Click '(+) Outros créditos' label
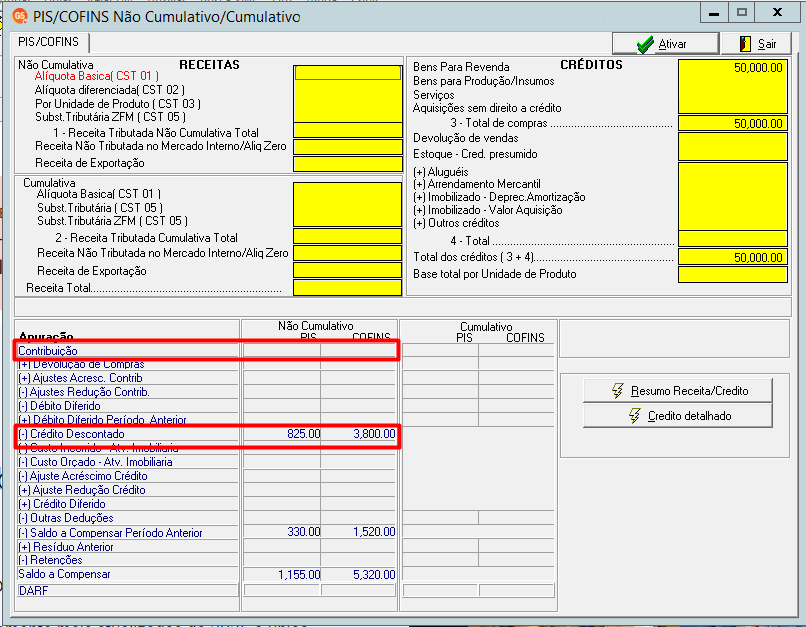This screenshot has width=806, height=627. point(456,223)
